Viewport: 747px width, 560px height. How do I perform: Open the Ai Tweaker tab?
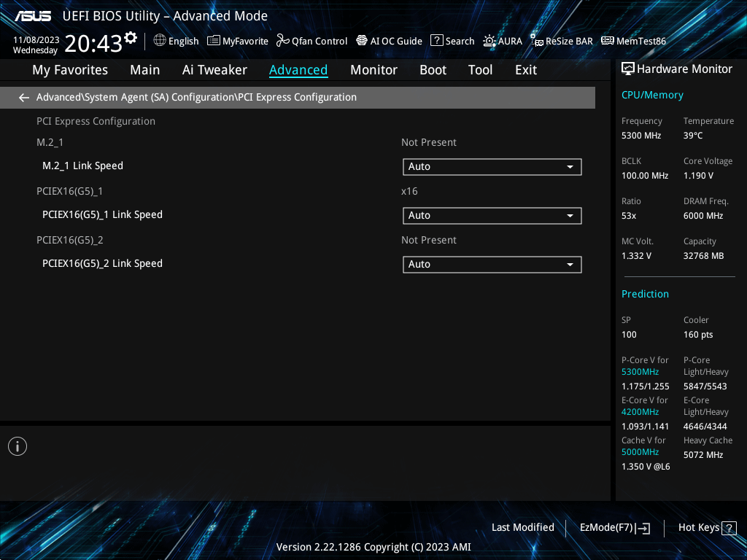pos(214,70)
